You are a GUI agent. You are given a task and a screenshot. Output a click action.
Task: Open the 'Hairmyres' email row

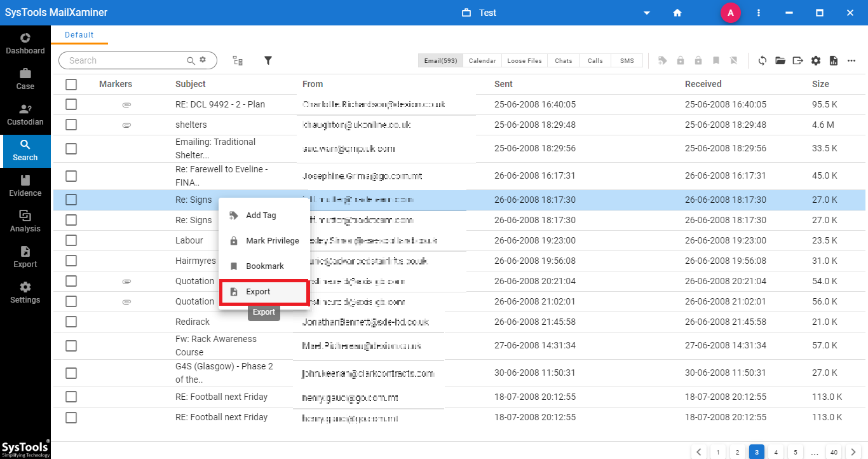[x=459, y=261]
